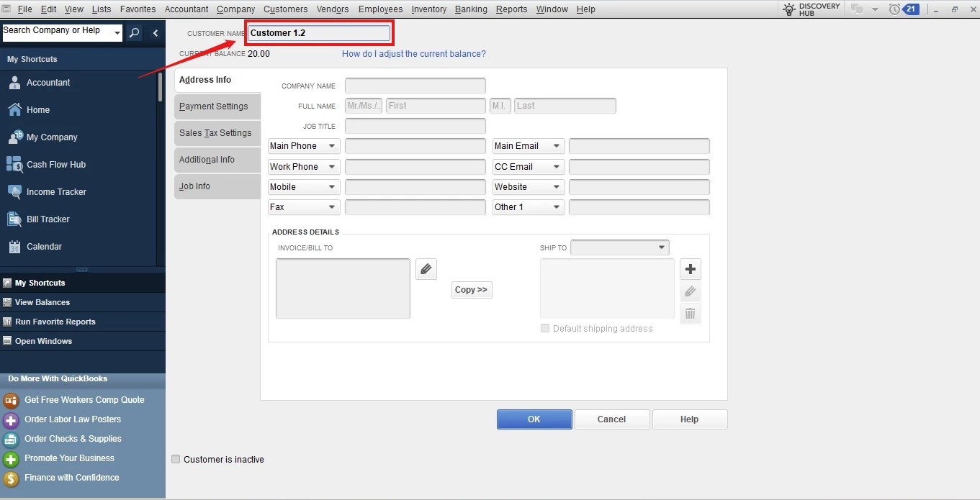Screen dimensions: 980x500
Task: Open CC Email type dropdown
Action: coord(529,166)
